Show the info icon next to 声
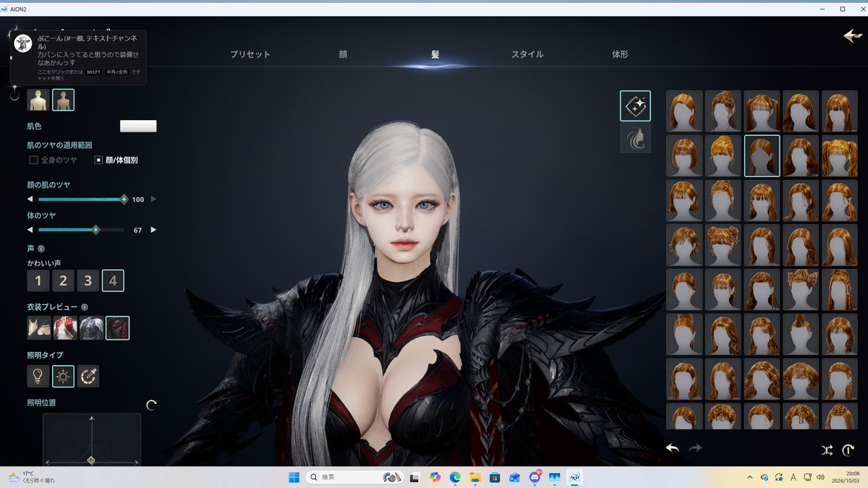 pyautogui.click(x=41, y=249)
